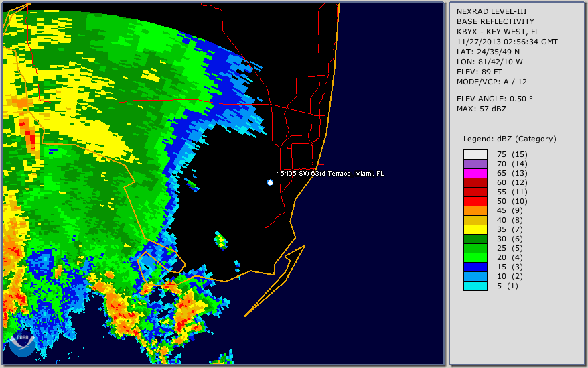Click the 'MODE/VCP: A / 12' text

click(x=492, y=82)
